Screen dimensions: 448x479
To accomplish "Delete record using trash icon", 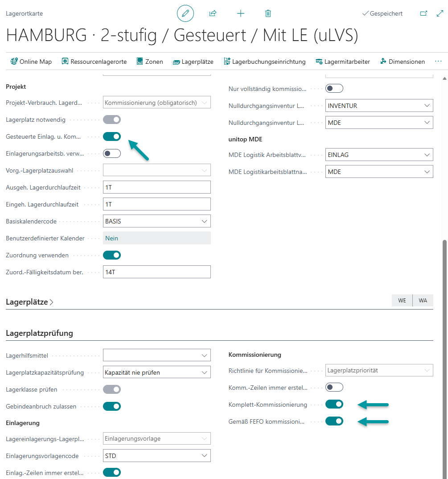I will 268,13.
